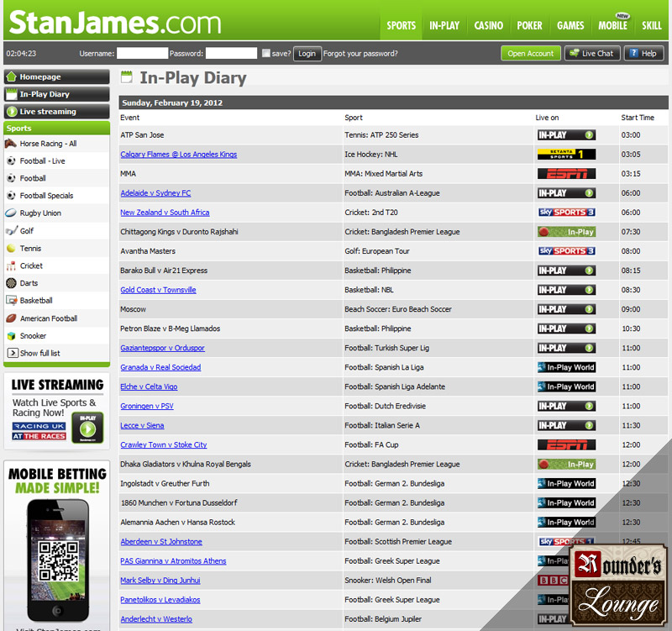The width and height of the screenshot is (672, 631).
Task: Open In-Play Diary sidebar item
Action: pyautogui.click(x=56, y=94)
